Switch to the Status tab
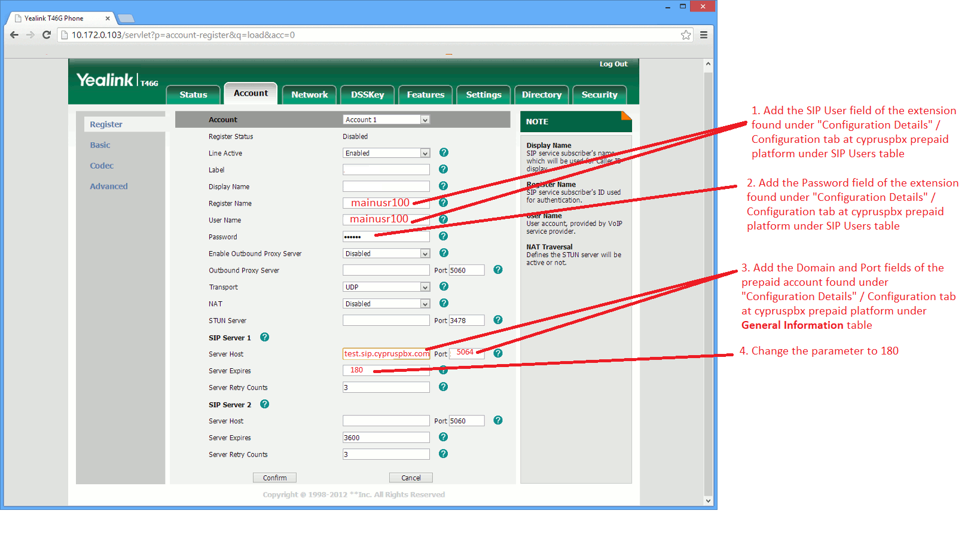The height and width of the screenshot is (550, 980). point(193,94)
